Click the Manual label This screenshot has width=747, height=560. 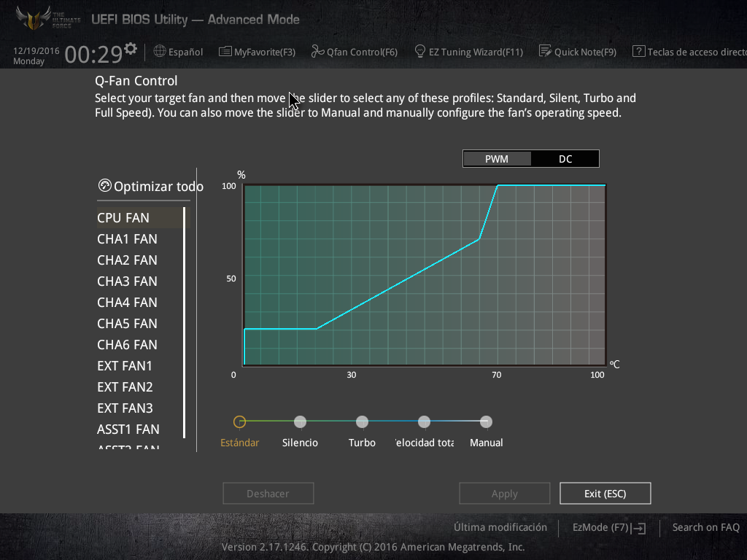point(487,443)
